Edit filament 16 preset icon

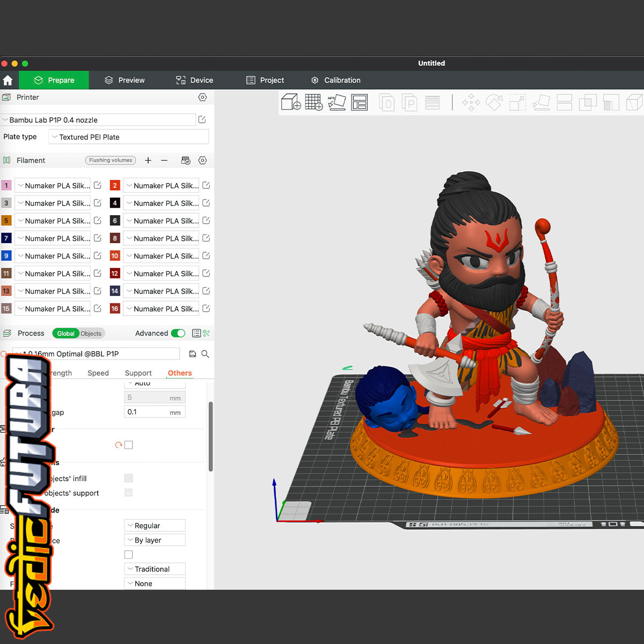(x=206, y=309)
